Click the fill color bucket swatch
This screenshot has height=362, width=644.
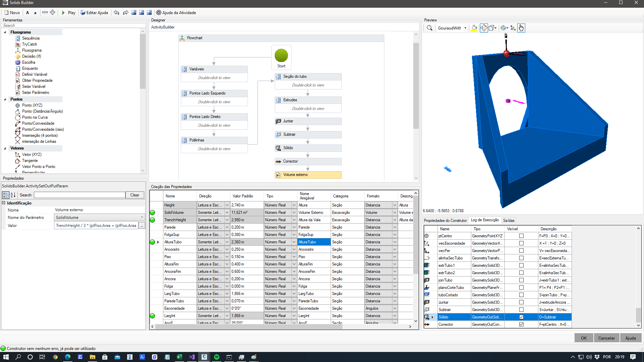[x=474, y=28]
